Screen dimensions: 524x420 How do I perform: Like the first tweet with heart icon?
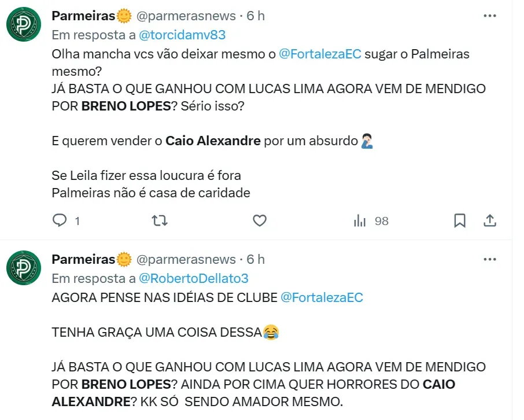260,220
